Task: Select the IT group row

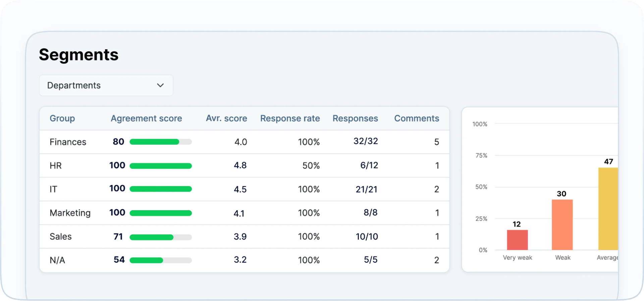Action: tap(244, 189)
